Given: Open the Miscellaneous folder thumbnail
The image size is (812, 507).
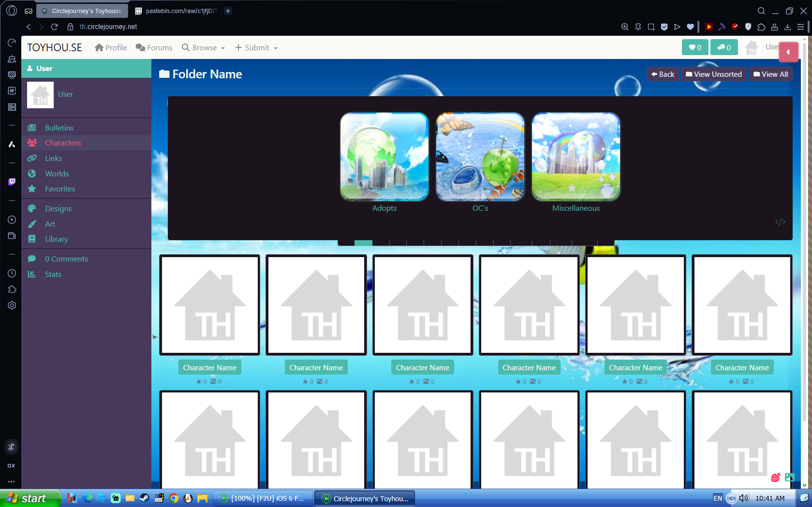Looking at the screenshot, I should pos(576,157).
